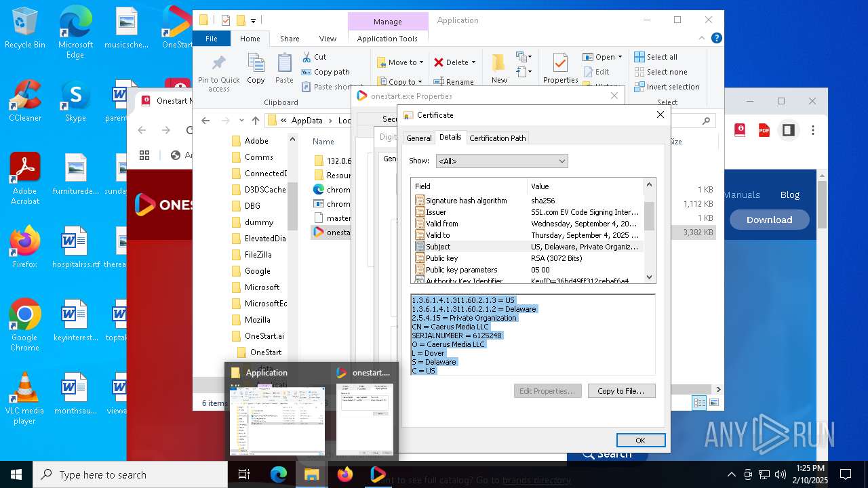Click Select all in ribbon
868x488 pixels.
coord(656,57)
